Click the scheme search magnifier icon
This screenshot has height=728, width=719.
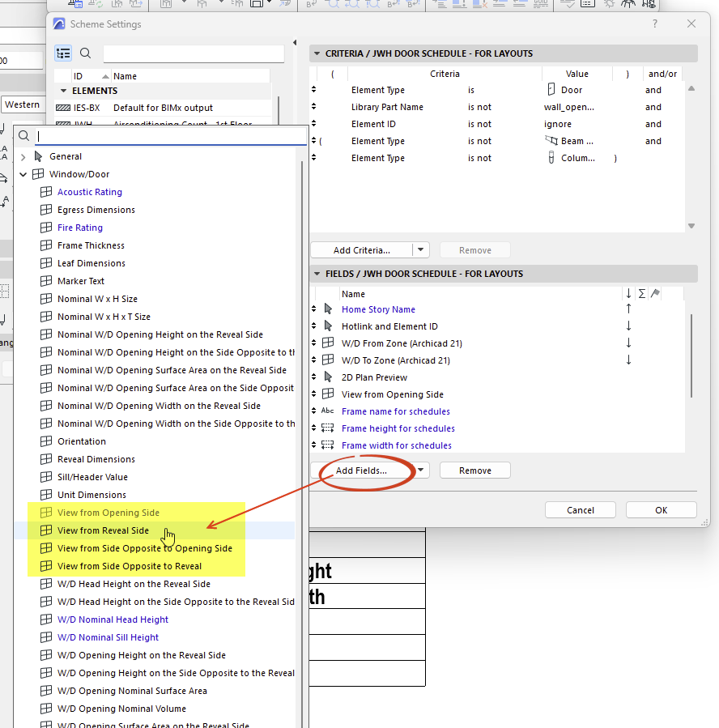click(x=85, y=53)
